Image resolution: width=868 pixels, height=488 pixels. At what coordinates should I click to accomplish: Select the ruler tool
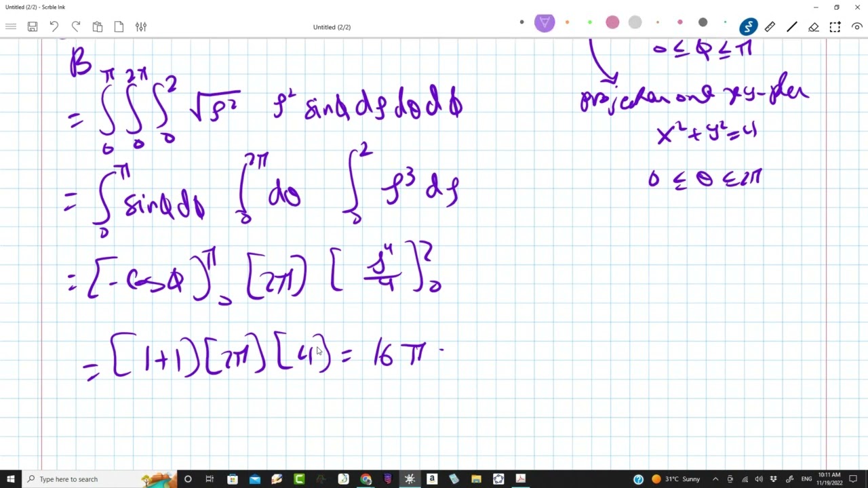(770, 26)
